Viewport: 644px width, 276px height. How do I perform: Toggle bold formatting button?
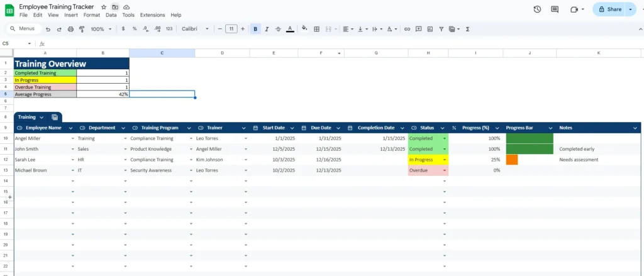click(x=255, y=29)
